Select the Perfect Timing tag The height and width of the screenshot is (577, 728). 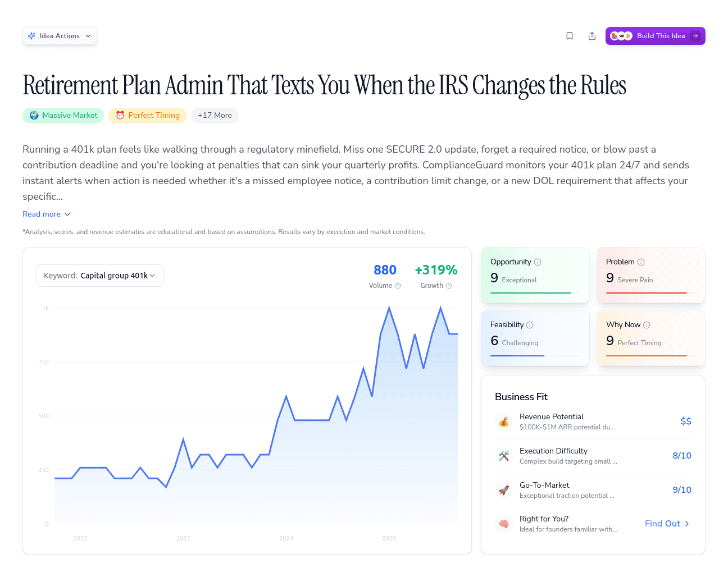pyautogui.click(x=147, y=116)
